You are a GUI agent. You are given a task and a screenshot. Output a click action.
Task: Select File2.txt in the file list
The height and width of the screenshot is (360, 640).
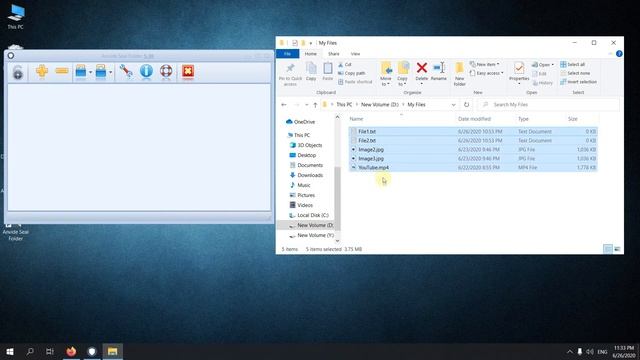[x=473, y=140]
